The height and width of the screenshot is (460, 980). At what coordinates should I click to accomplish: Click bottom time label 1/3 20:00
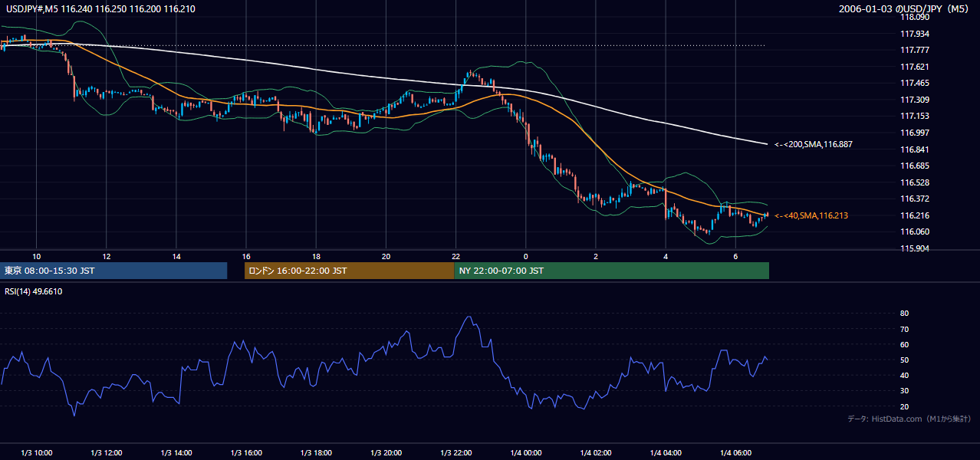point(386,453)
